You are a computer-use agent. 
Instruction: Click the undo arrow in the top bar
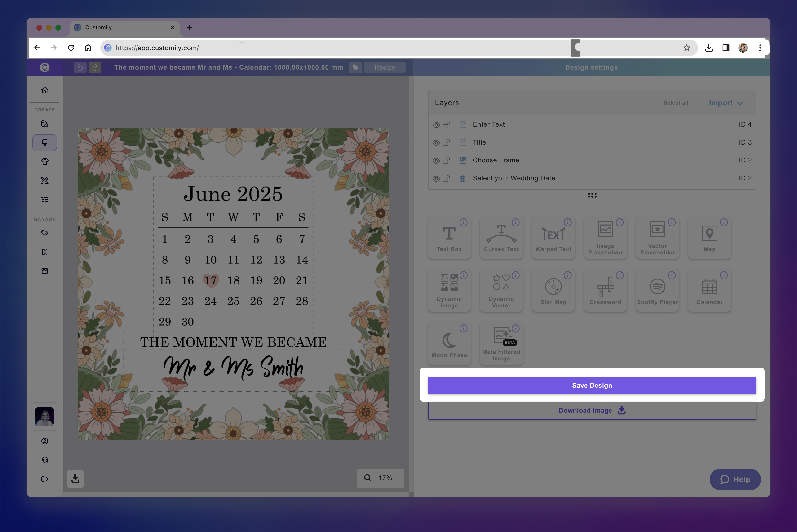[80, 67]
